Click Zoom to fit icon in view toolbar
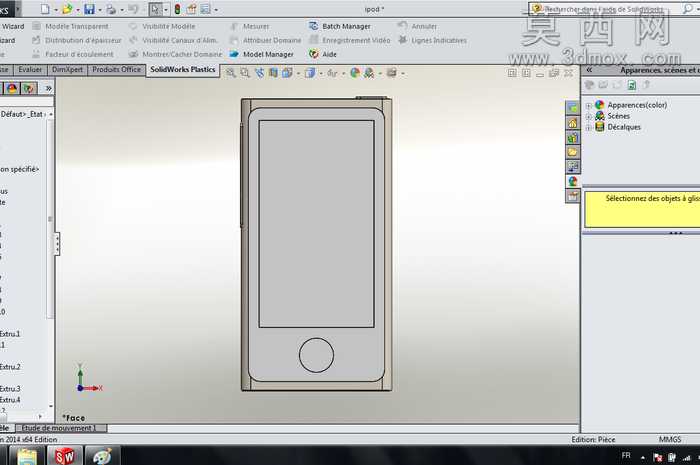Screen dimensions: 700x465 tap(231, 73)
